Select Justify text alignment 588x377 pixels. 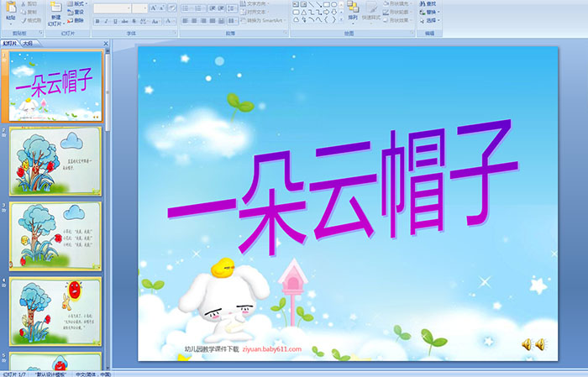[x=213, y=21]
